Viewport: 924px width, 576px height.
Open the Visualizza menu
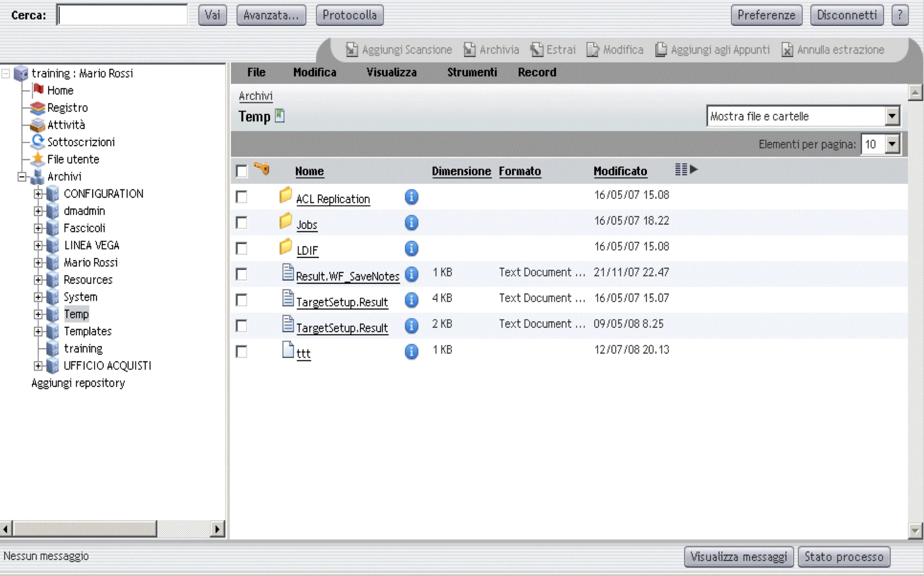point(391,72)
